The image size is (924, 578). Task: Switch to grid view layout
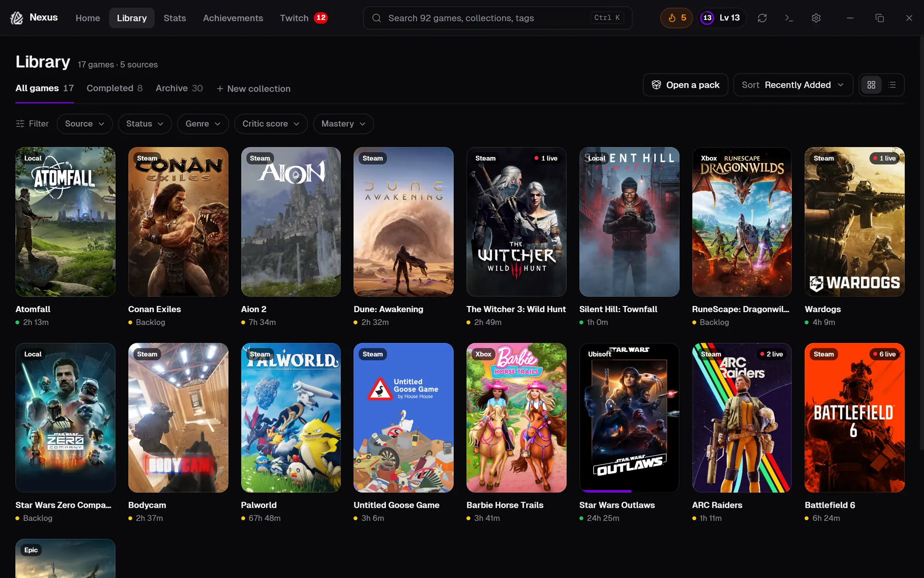coord(871,85)
